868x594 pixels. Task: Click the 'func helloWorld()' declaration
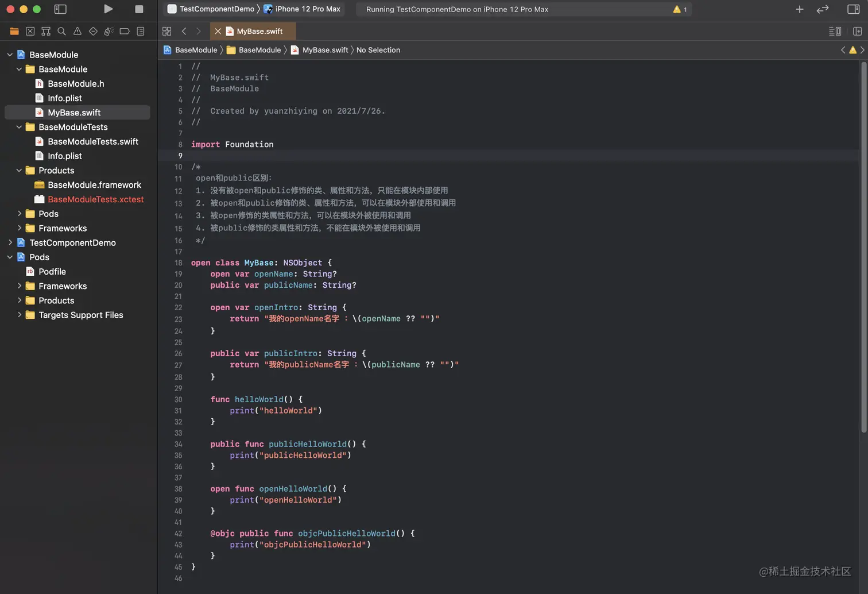tap(256, 399)
